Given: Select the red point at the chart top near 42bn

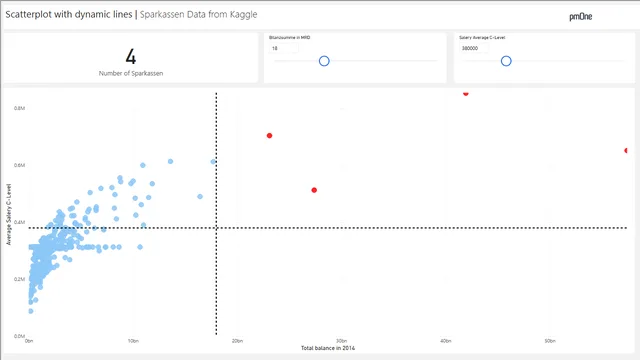Looking at the screenshot, I should coord(466,93).
